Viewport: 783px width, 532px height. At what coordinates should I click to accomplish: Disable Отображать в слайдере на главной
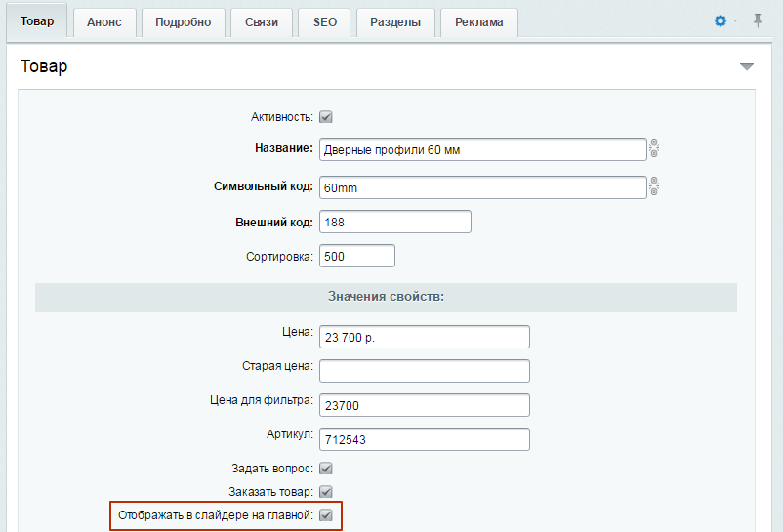coord(326,515)
